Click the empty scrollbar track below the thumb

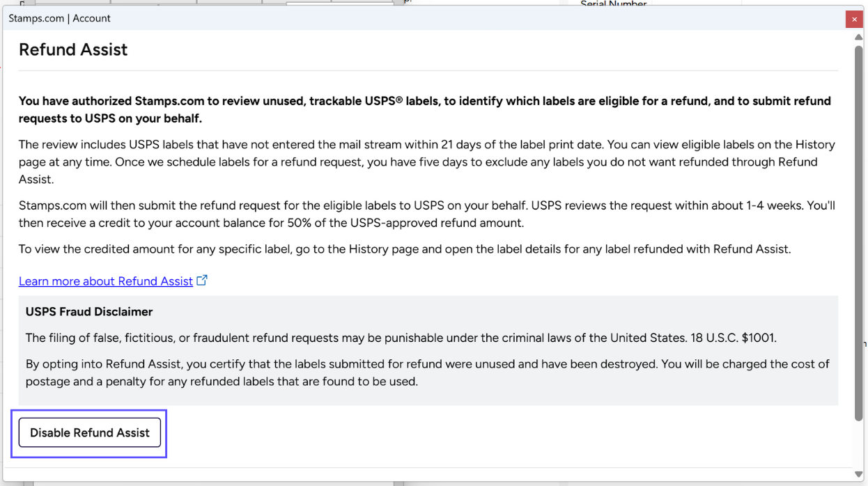point(859,446)
